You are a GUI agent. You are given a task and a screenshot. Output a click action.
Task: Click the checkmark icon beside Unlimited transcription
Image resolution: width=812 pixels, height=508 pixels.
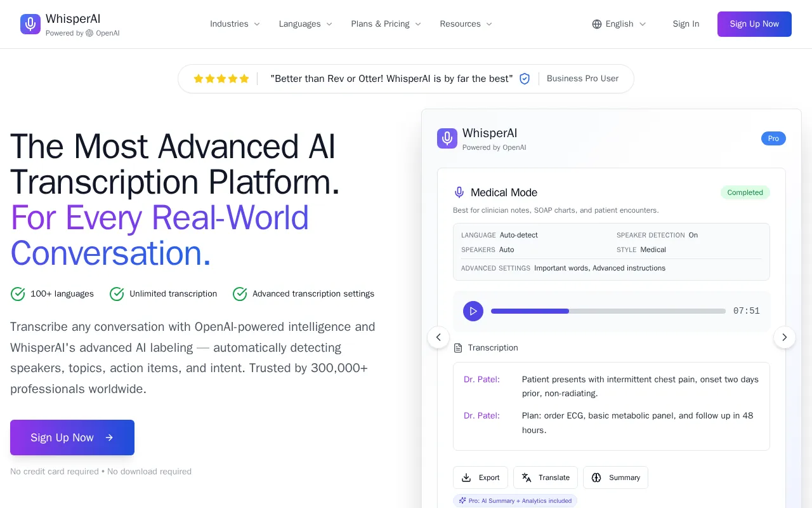tap(117, 294)
